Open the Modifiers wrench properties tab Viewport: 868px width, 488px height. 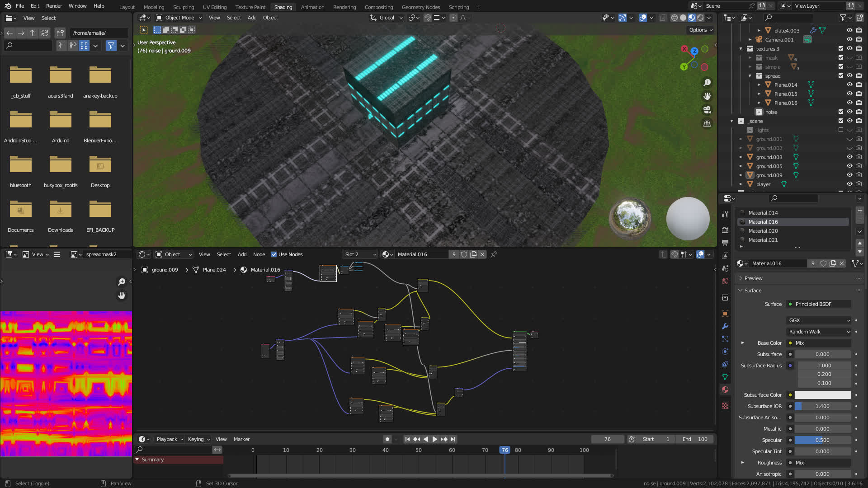pos(725,326)
